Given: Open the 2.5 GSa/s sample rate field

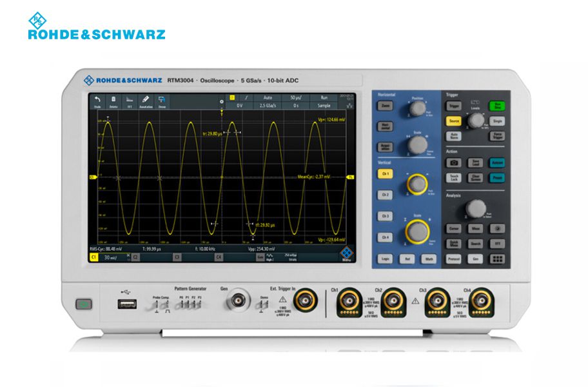Looking at the screenshot, I should (268, 106).
